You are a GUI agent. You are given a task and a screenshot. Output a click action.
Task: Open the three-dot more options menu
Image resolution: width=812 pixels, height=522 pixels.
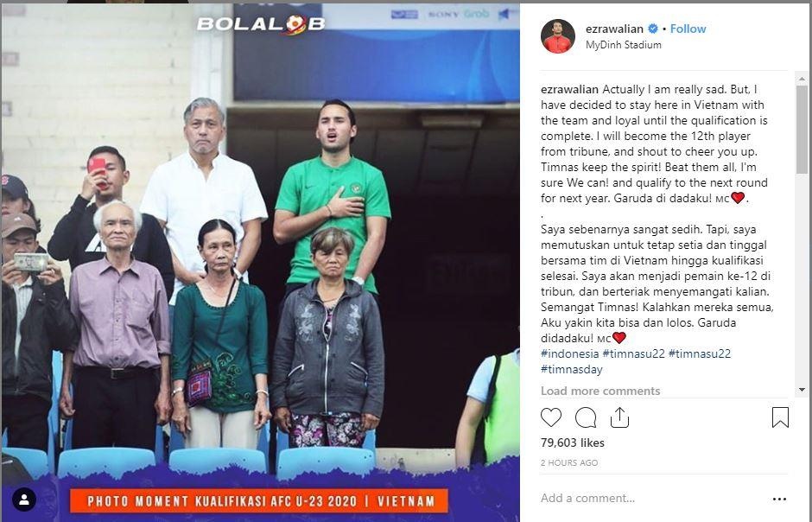pyautogui.click(x=779, y=500)
